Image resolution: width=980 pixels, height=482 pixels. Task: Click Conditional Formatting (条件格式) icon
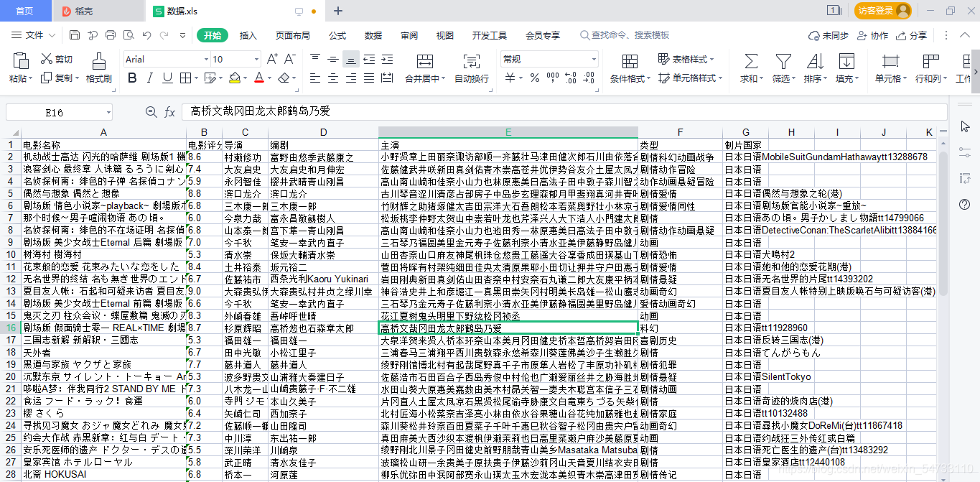click(x=630, y=61)
